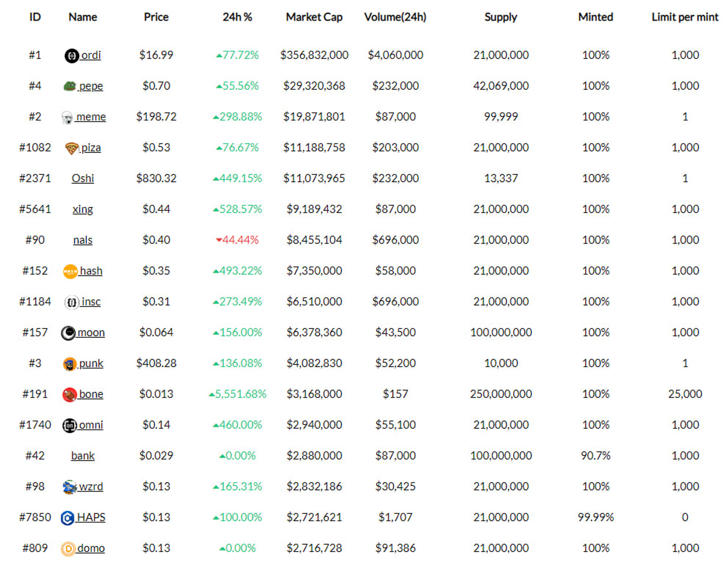
Task: Click the piza pizza slice icon
Action: pyautogui.click(x=72, y=148)
